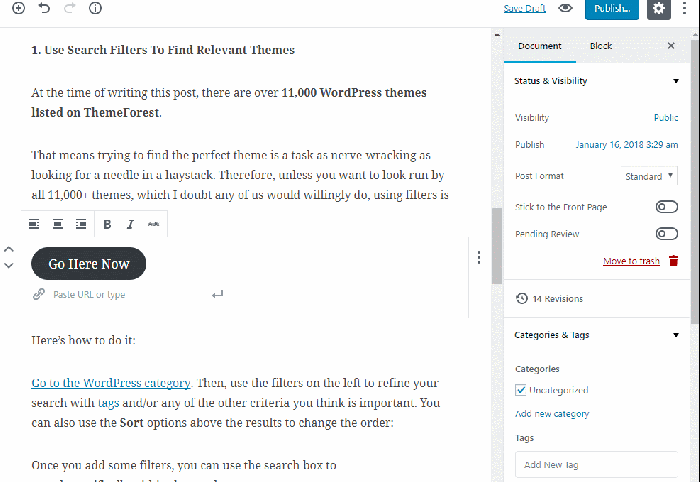Apply bold formatting to button text
This screenshot has width=700, height=482.
(x=107, y=224)
